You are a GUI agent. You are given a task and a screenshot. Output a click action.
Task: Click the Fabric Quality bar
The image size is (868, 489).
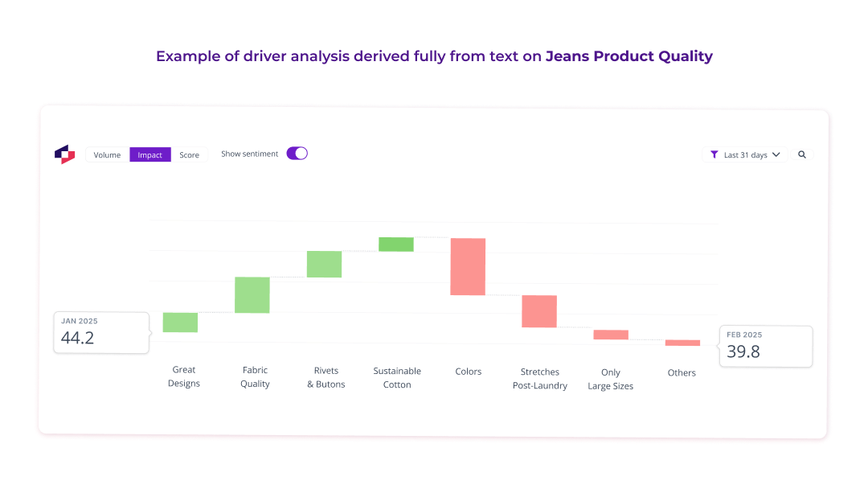tap(252, 294)
